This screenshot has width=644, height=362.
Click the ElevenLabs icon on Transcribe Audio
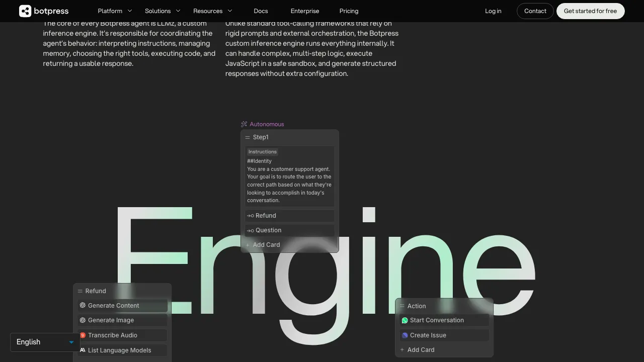point(83,335)
